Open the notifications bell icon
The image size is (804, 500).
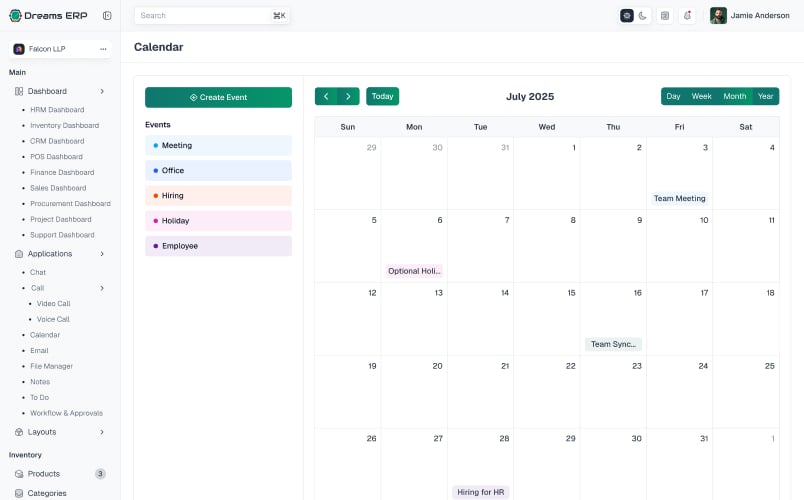(x=687, y=15)
